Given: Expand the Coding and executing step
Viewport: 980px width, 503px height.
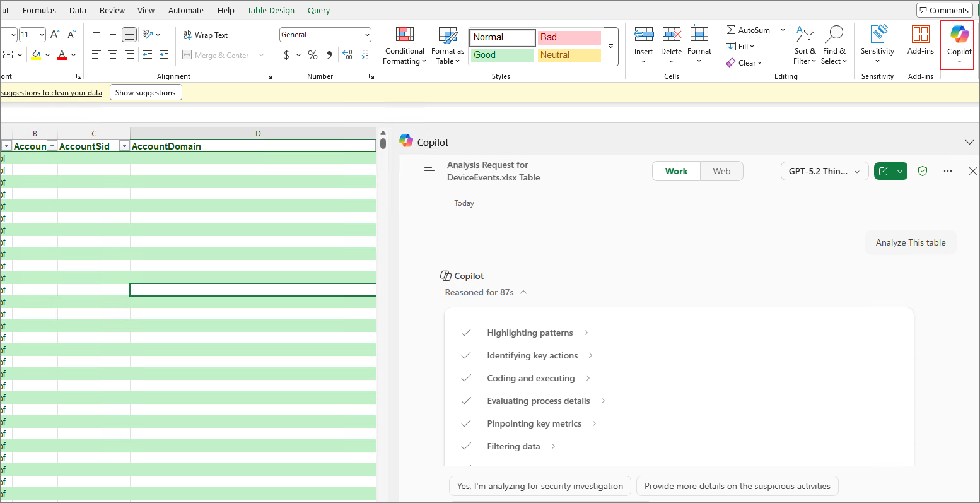Looking at the screenshot, I should 588,378.
